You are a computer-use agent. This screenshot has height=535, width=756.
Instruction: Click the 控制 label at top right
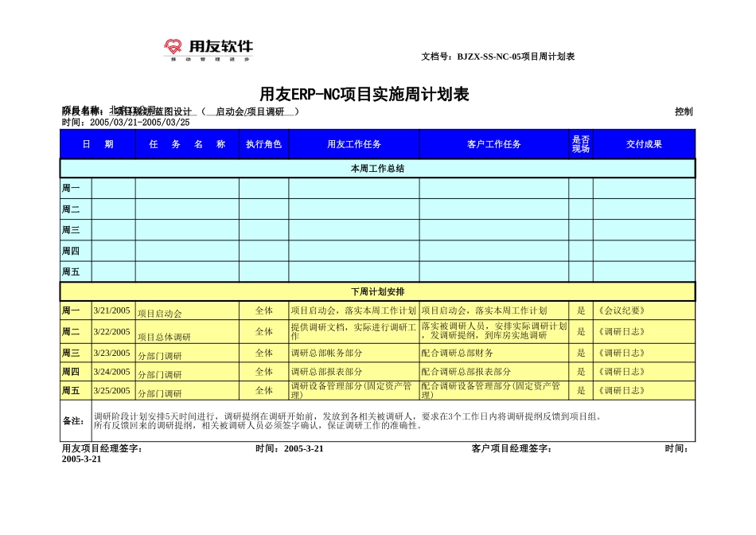pyautogui.click(x=684, y=111)
